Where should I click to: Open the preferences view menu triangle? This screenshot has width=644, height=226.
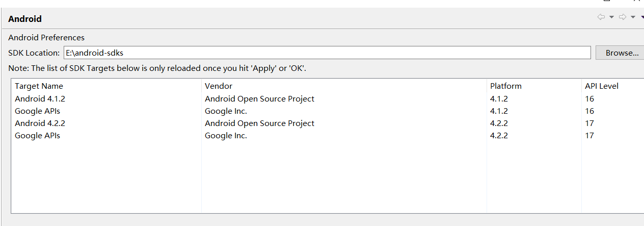(642, 17)
